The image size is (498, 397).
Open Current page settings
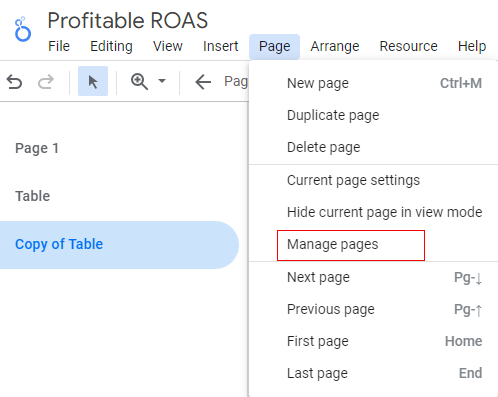tap(373, 180)
